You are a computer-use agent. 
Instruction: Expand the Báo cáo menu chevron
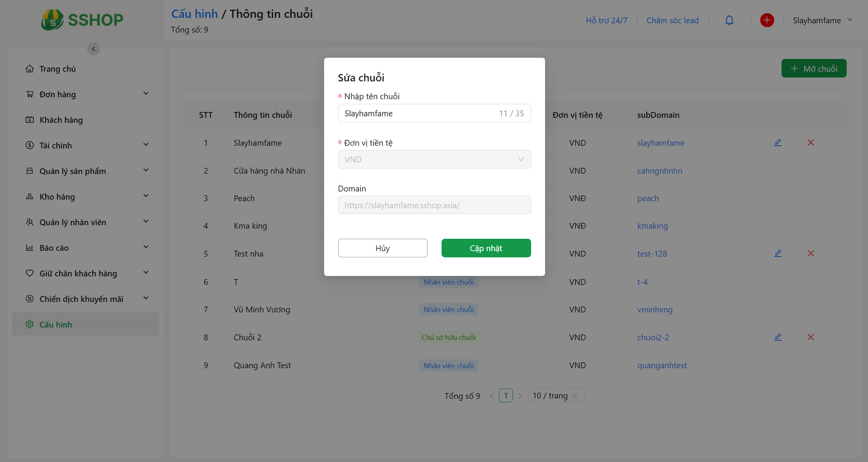(x=146, y=247)
